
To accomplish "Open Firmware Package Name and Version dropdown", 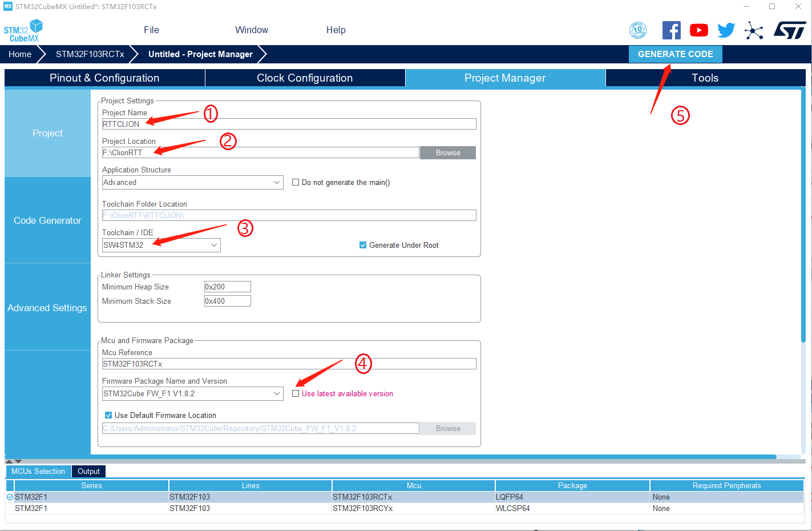I will pos(193,394).
